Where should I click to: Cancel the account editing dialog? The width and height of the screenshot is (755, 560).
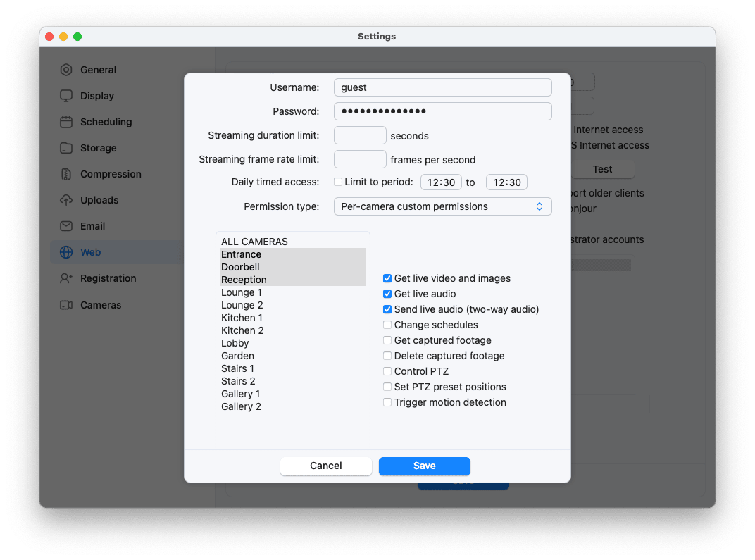[x=325, y=466]
